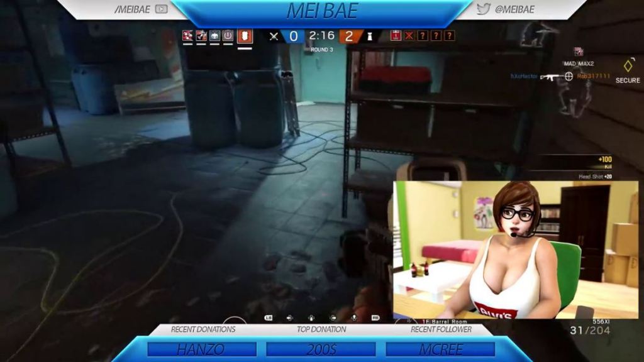Click the MAD_MAX2 teammate operator icon
This screenshot has height=362, width=644.
pyautogui.click(x=579, y=52)
